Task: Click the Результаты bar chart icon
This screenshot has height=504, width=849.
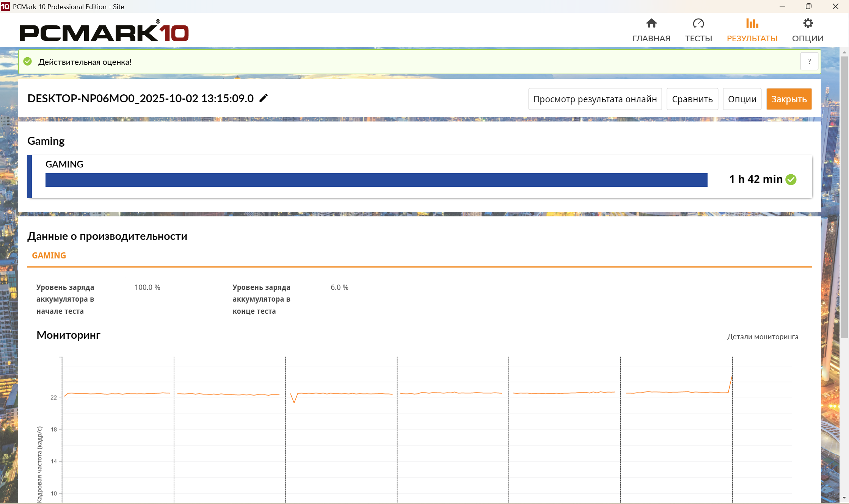Action: click(x=752, y=23)
